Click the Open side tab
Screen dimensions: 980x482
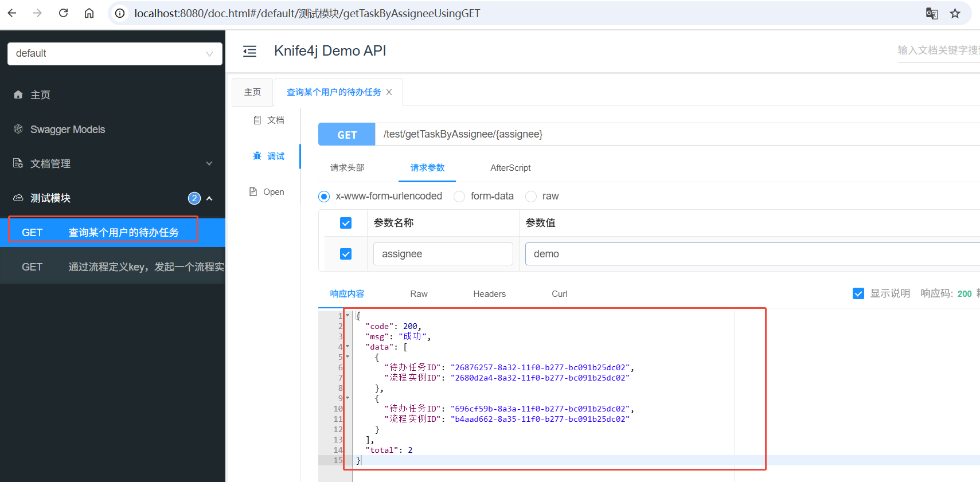267,191
